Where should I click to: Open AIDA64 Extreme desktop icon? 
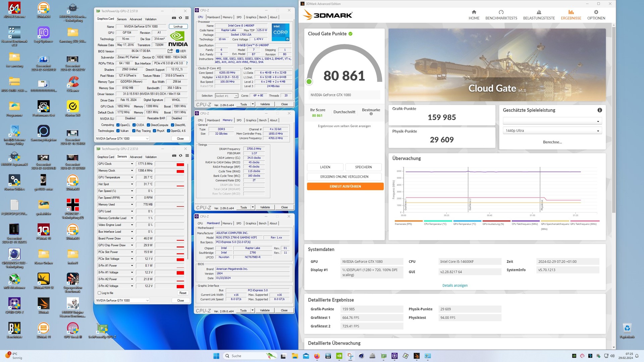[14, 10]
